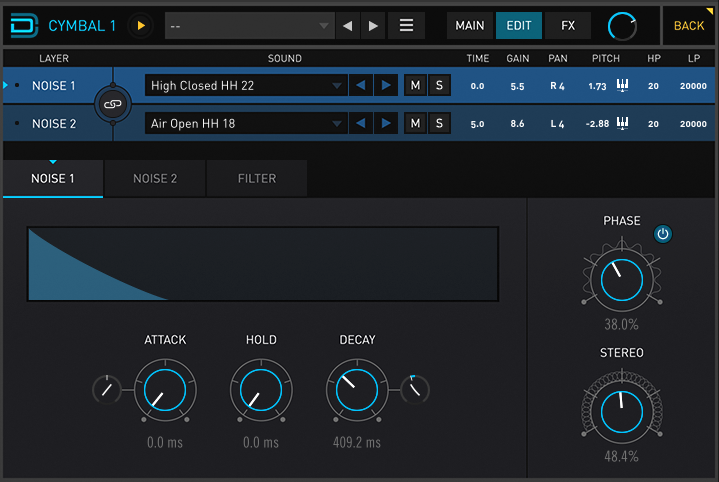Open the hamburger preset menu
Image resolution: width=719 pixels, height=482 pixels.
coord(406,25)
